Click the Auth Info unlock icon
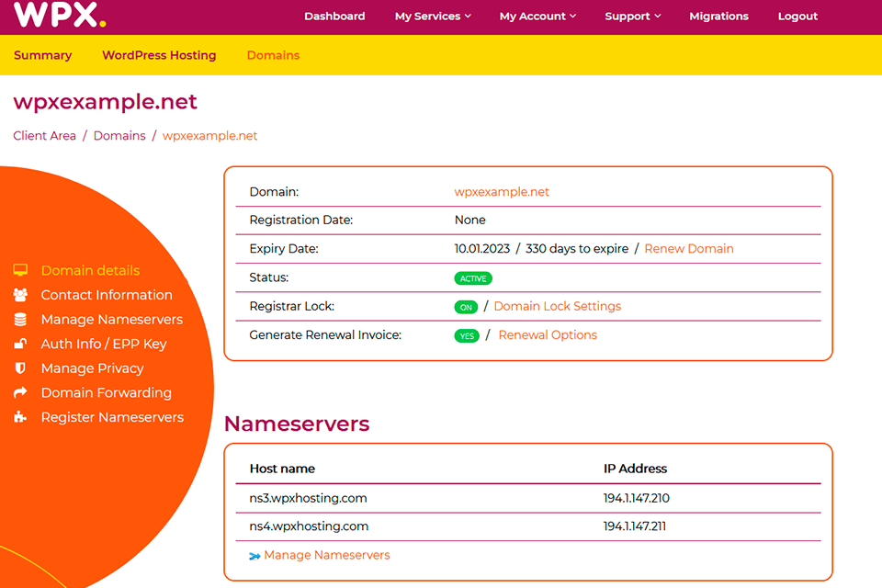 pos(20,344)
